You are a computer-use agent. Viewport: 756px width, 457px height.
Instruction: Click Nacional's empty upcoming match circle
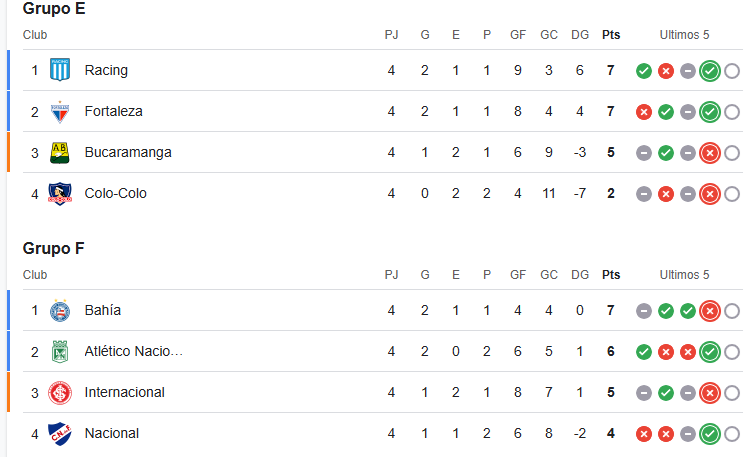(x=732, y=434)
